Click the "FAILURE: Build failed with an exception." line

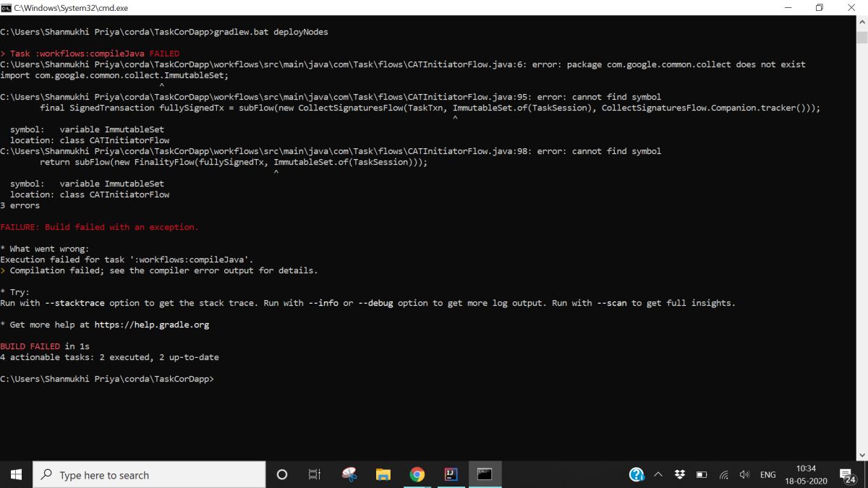(99, 227)
